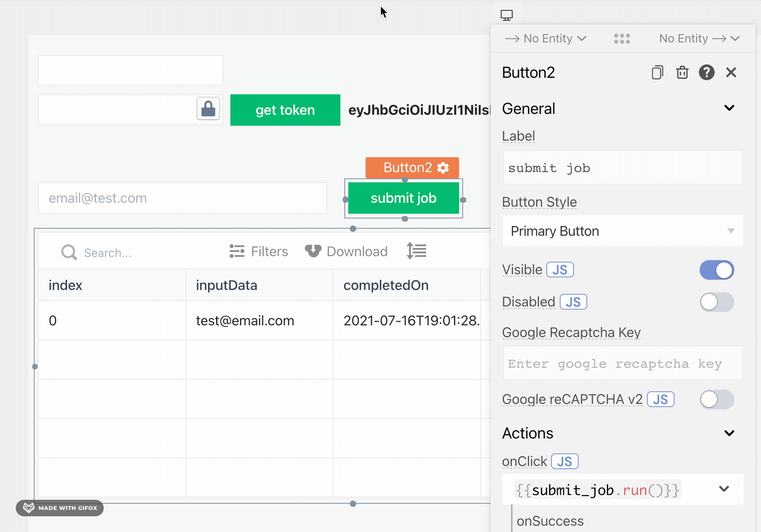This screenshot has height=532, width=761.
Task: Click Download in the table header
Action: click(x=346, y=251)
